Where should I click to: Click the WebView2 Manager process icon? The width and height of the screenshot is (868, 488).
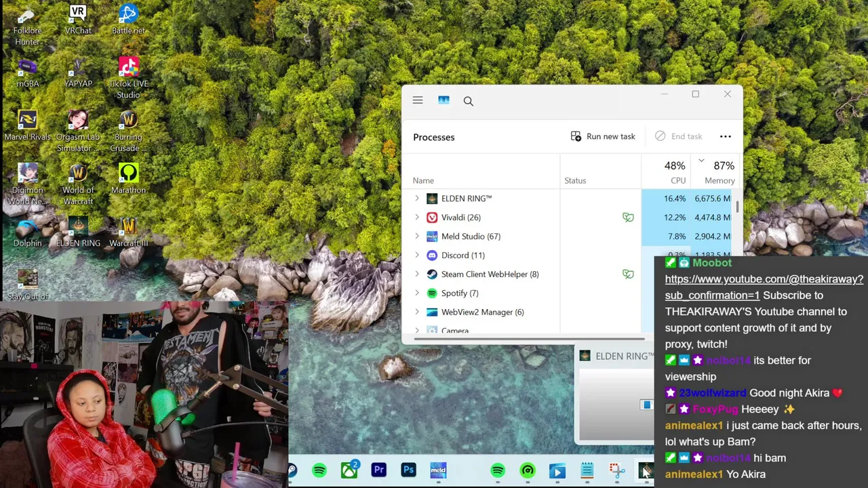click(432, 312)
